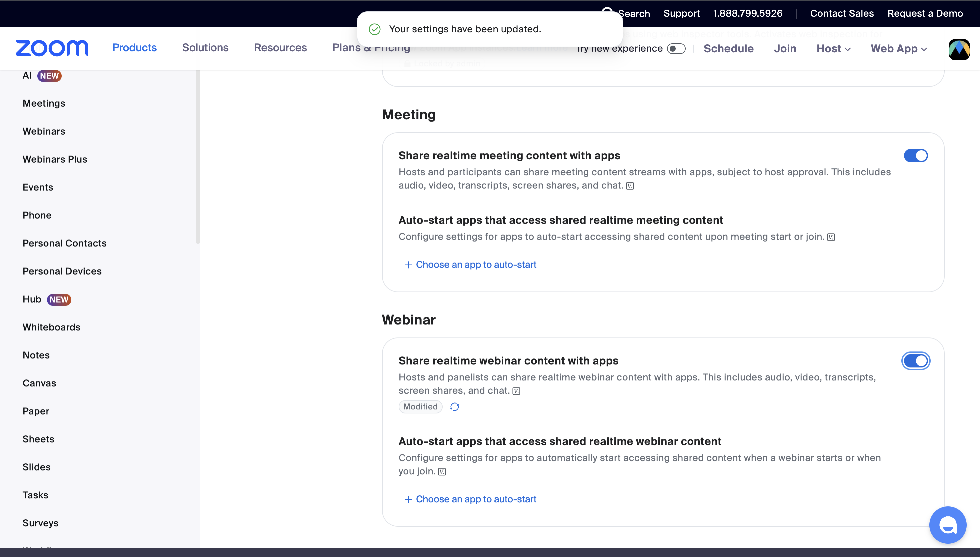Open the user profile avatar
The width and height of the screenshot is (980, 557).
pos(959,49)
